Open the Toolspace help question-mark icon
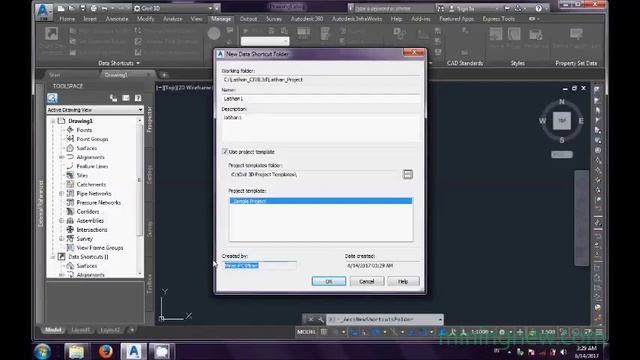640x360 pixels. [x=138, y=98]
